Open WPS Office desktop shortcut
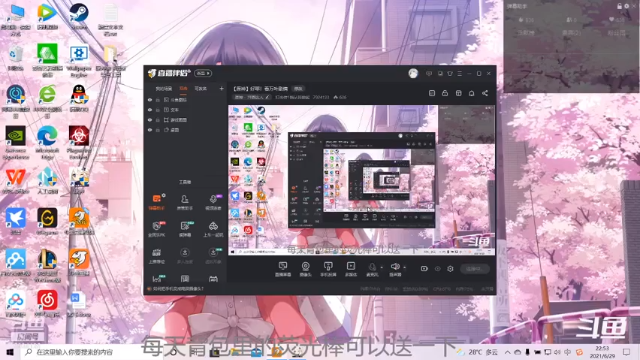This screenshot has width=640, height=360. 16,182
